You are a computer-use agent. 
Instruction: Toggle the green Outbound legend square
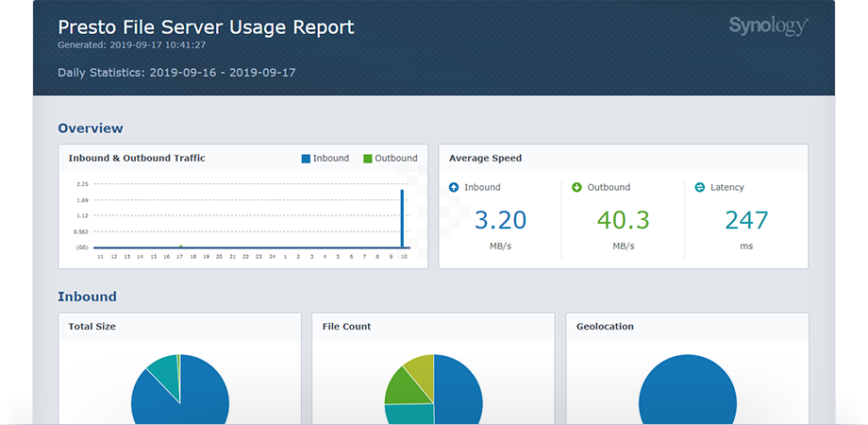coord(368,159)
